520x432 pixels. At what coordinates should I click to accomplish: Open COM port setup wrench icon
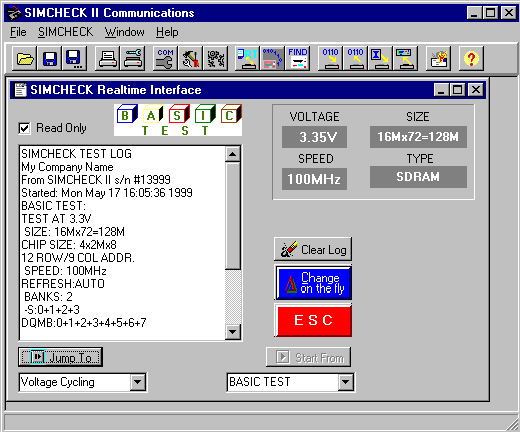coord(165,59)
